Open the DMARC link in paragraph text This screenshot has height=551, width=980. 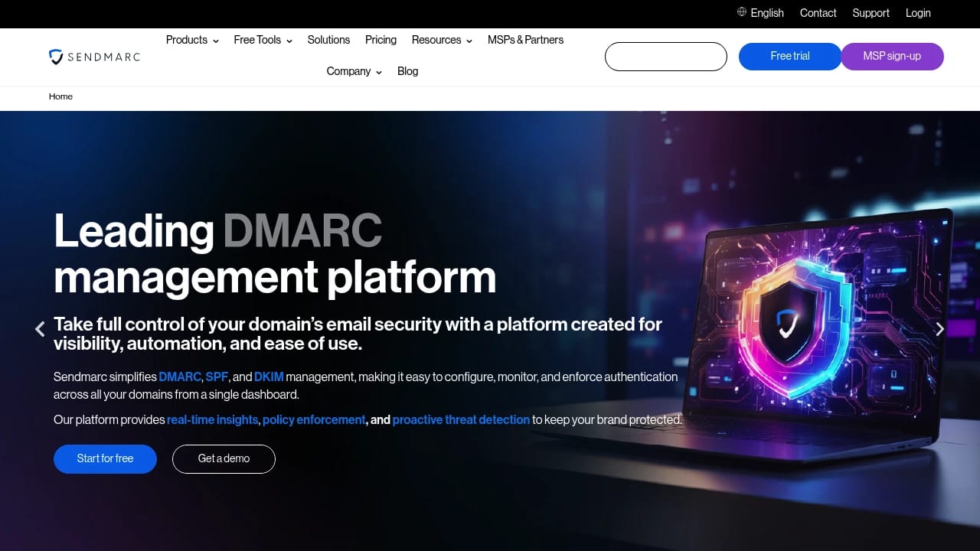click(x=180, y=377)
